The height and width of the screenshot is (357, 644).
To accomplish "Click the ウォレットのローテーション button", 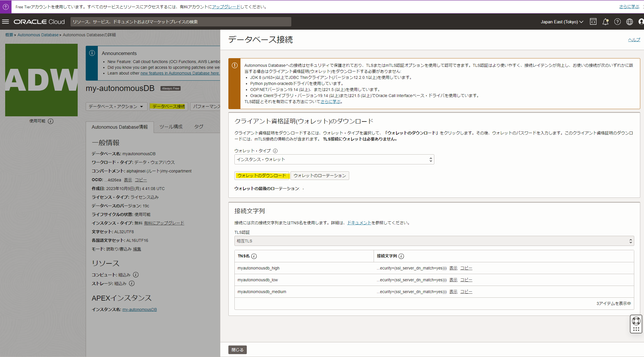I will tap(320, 176).
